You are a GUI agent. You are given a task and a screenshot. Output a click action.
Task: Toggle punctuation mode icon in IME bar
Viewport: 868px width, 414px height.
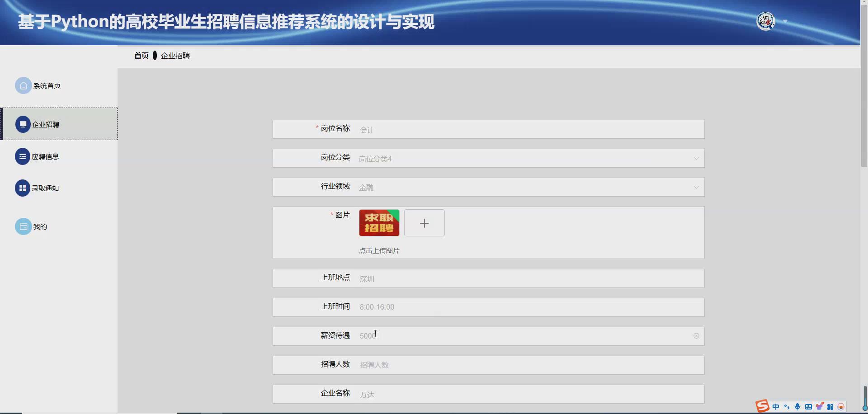787,407
